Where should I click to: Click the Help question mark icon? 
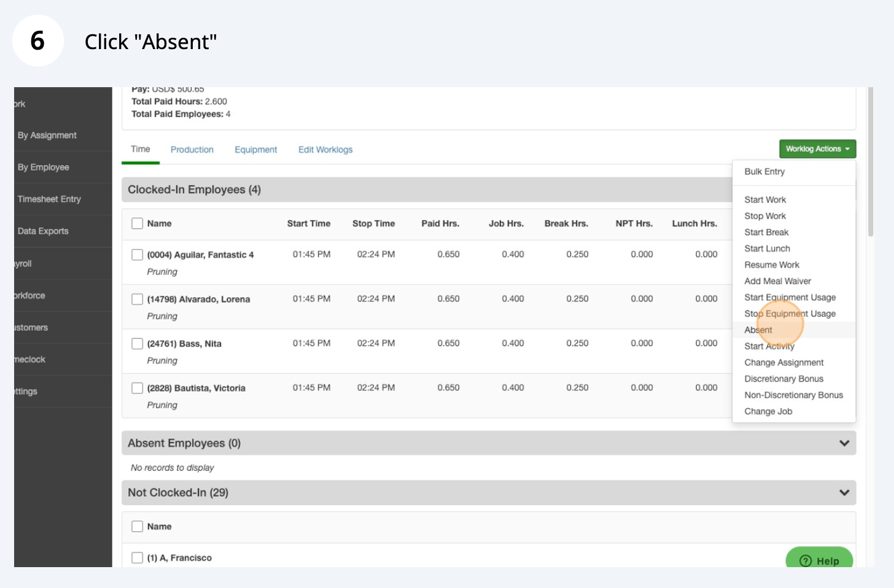tap(806, 560)
